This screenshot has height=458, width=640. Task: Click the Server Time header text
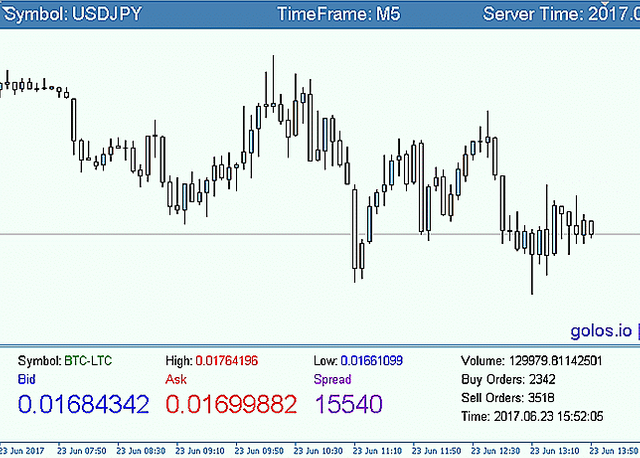[561, 14]
